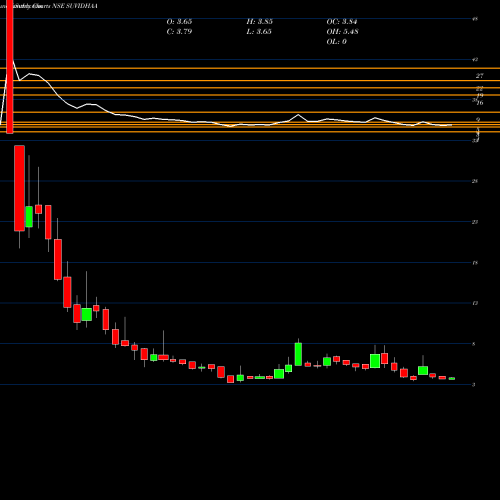The image size is (500, 500).
Task: Select the close value C: 3.79
Action: tap(179, 32)
